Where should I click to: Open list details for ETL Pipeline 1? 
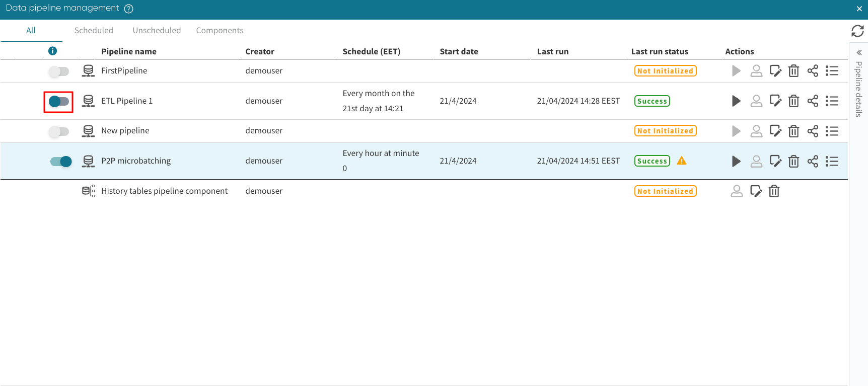[x=832, y=101]
